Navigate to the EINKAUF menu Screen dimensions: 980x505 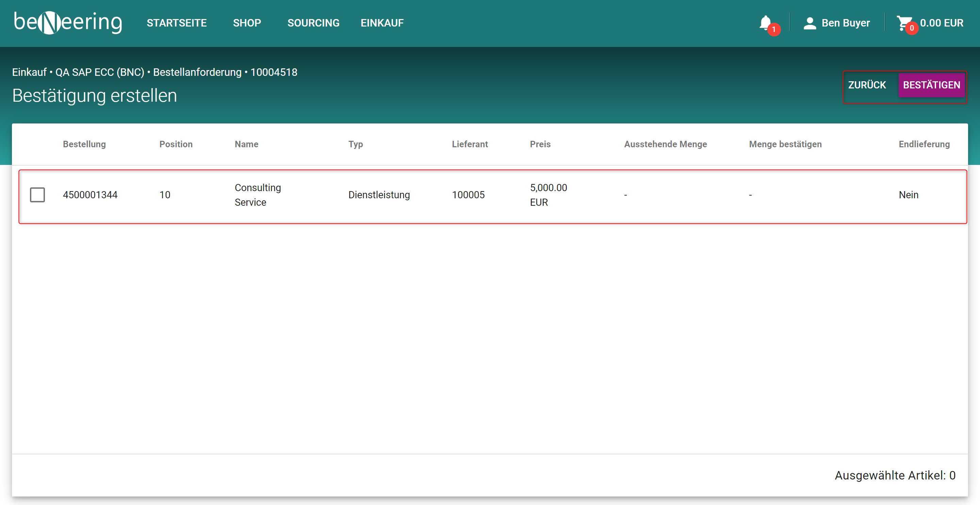click(x=382, y=23)
